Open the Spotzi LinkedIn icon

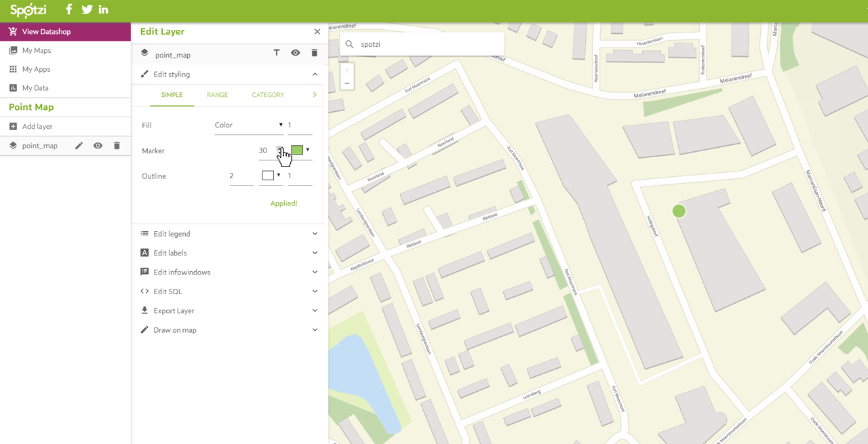point(104,9)
